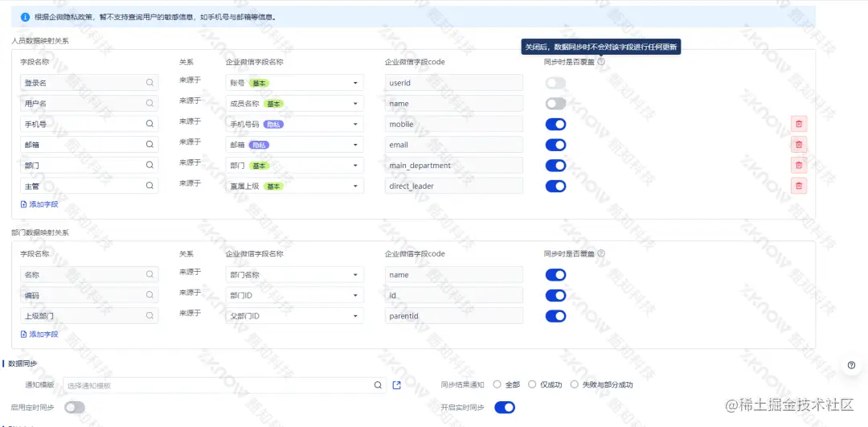868x427 pixels.
Task: Click help icon beside 人员 同步时是否覆盖
Action: pos(601,61)
